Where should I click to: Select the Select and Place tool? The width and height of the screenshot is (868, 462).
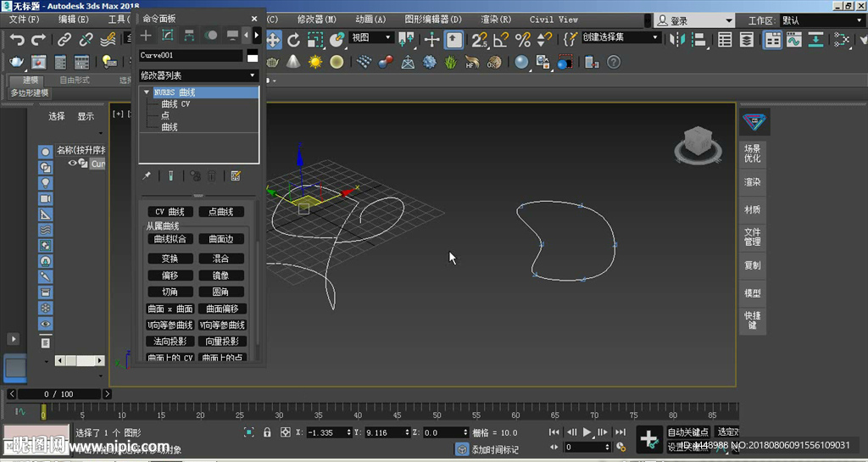coord(337,40)
